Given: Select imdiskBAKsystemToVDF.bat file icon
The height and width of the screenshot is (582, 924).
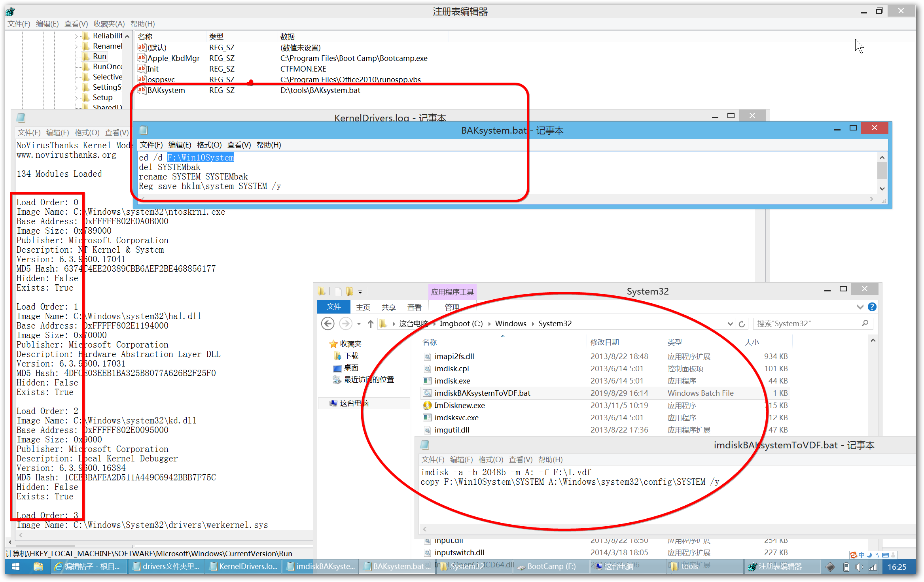Looking at the screenshot, I should (427, 393).
